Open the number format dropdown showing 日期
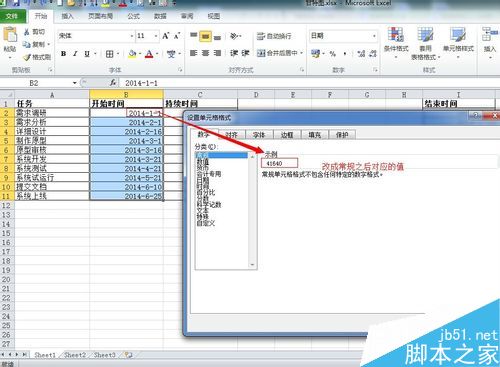The image size is (500, 367). (374, 36)
